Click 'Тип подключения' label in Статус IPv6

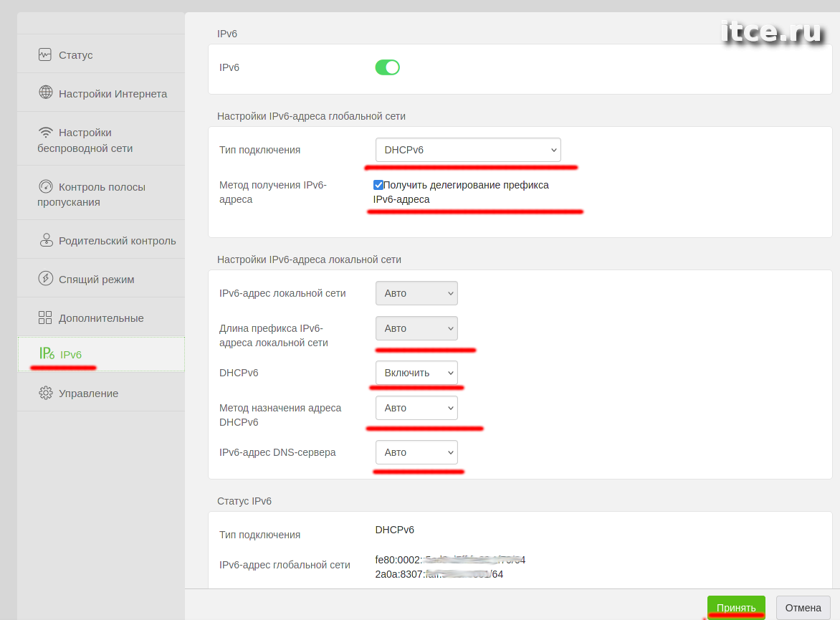[x=260, y=535]
